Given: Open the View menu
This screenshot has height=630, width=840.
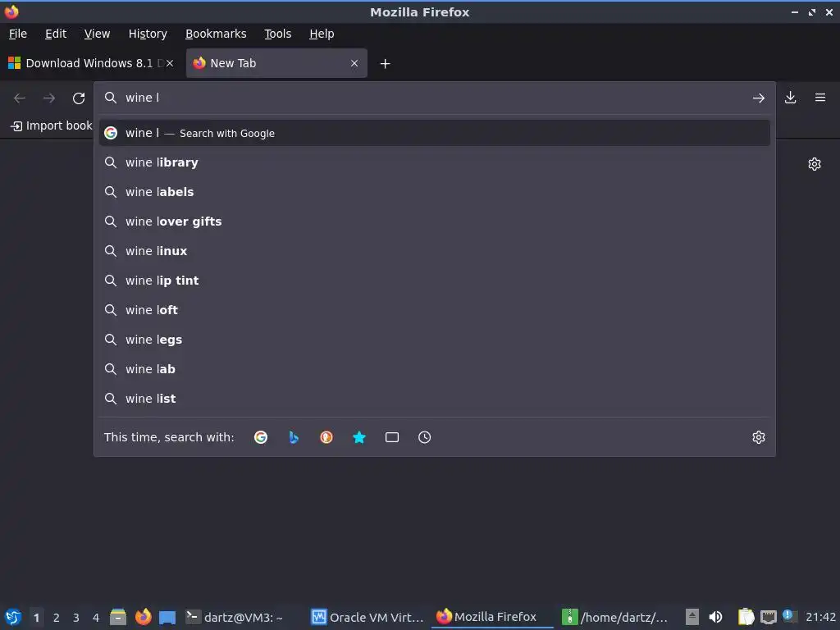Looking at the screenshot, I should pos(97,34).
